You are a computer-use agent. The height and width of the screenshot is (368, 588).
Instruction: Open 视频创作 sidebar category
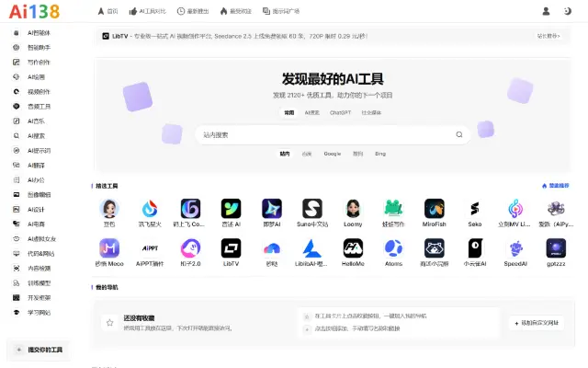coord(39,92)
